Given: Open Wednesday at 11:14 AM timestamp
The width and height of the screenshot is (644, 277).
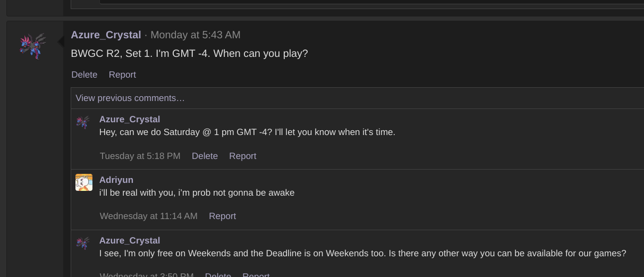Looking at the screenshot, I should pyautogui.click(x=149, y=216).
